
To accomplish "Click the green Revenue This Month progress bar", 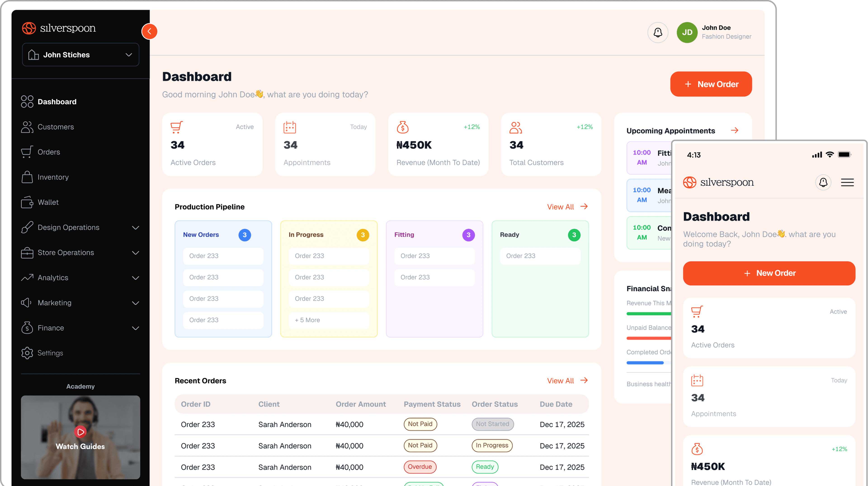I will point(649,314).
